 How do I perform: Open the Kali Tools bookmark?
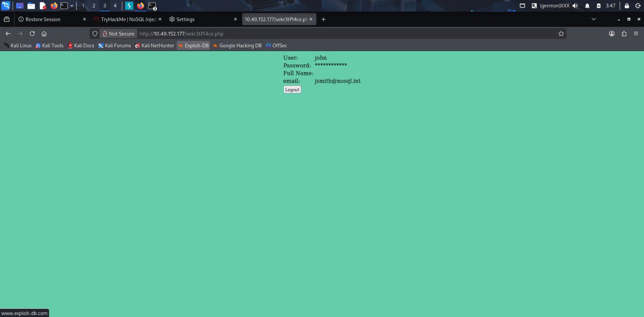[x=49, y=46]
